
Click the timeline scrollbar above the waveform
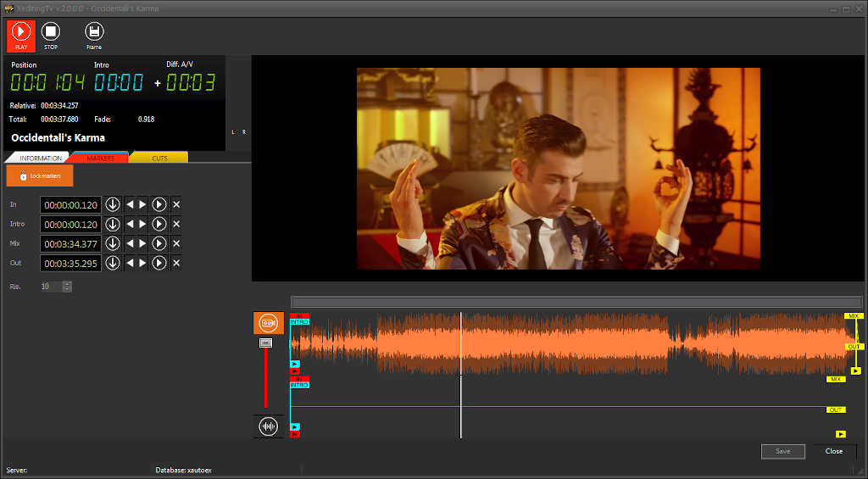576,302
